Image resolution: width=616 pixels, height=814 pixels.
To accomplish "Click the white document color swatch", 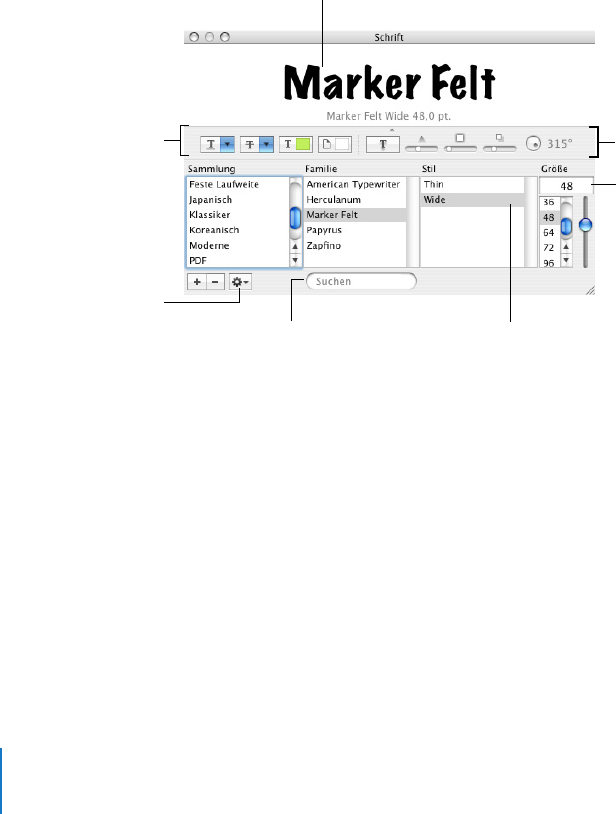I will (342, 144).
